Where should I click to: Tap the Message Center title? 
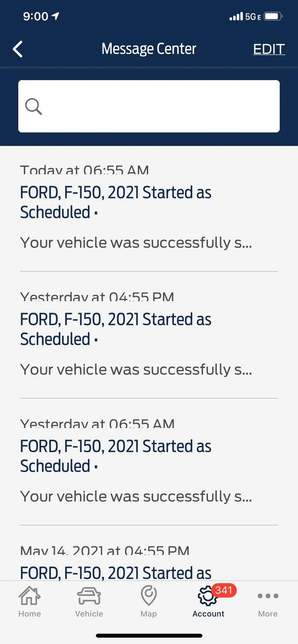[x=149, y=49]
